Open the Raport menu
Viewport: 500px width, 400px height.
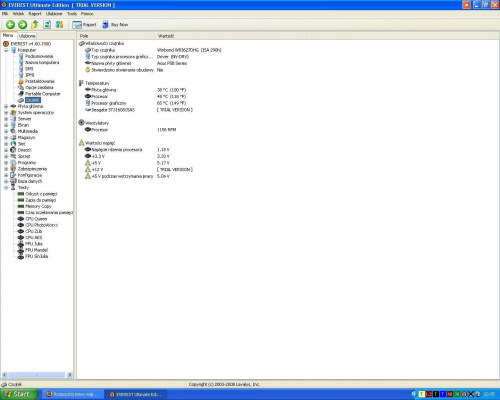click(35, 14)
